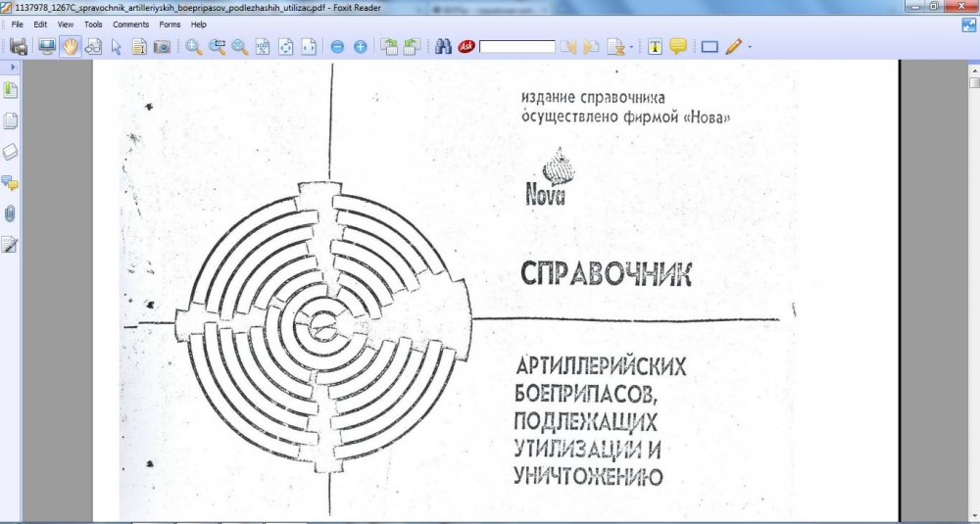Screen dimensions: 980x524
Task: Click the search options page icon
Action: point(616,47)
